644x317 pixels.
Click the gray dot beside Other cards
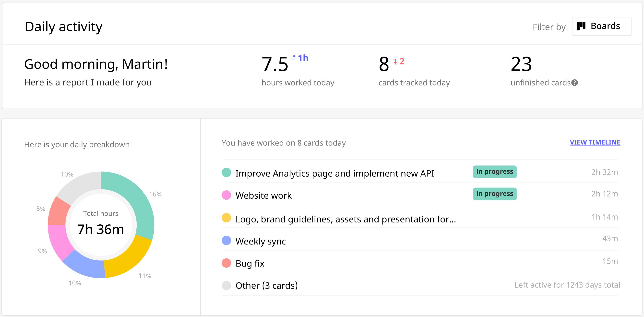(226, 285)
